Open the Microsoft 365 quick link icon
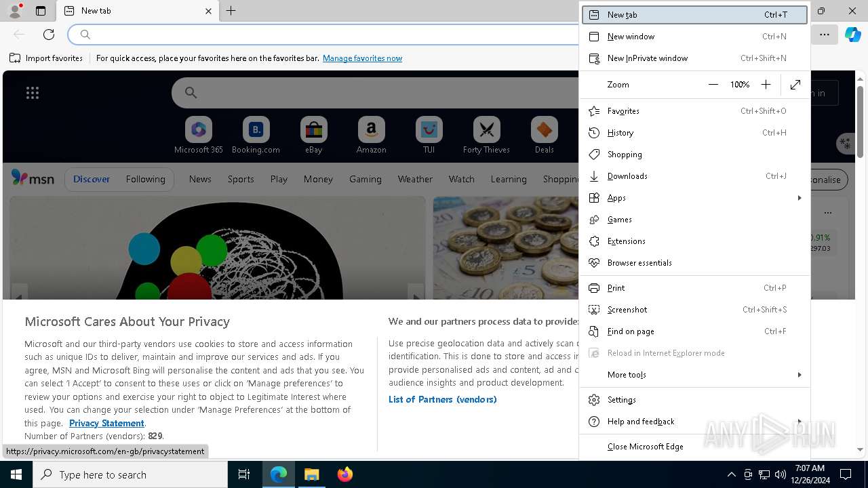 click(198, 129)
